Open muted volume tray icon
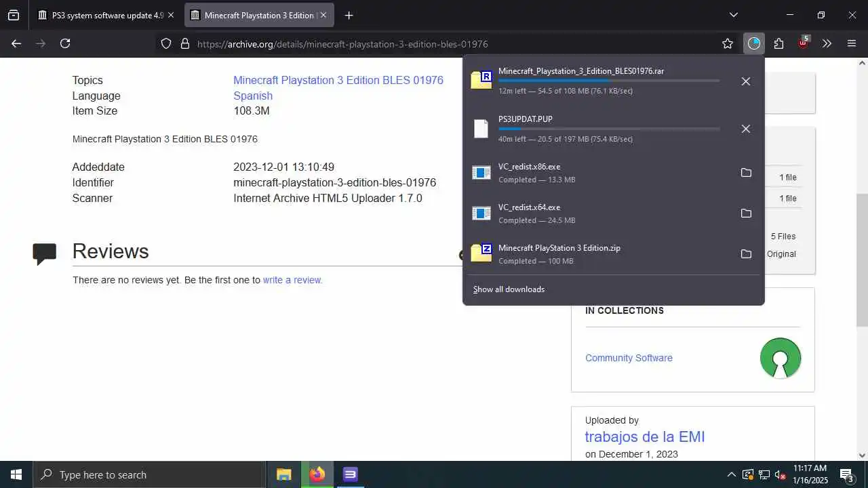Image resolution: width=868 pixels, height=488 pixels. pyautogui.click(x=781, y=474)
